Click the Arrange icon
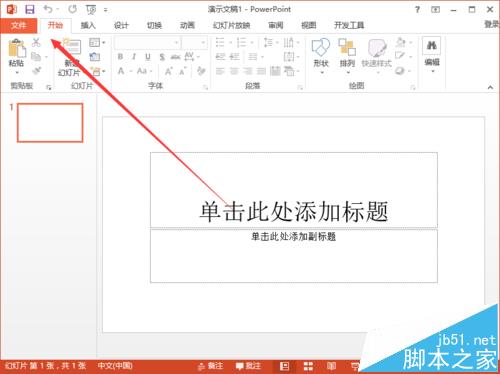Screen dimensions: 500x374 tap(347, 47)
